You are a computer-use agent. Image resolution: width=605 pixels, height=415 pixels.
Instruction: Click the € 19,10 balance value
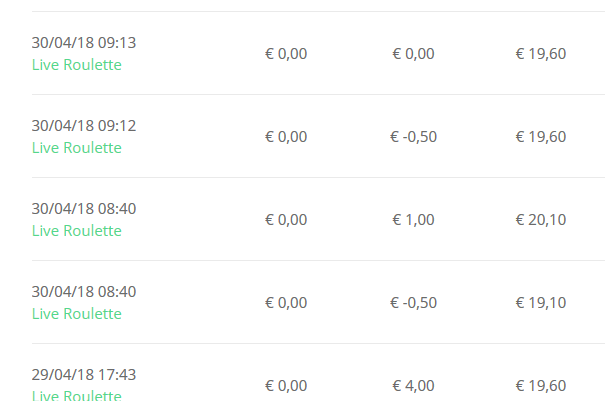[x=541, y=303]
